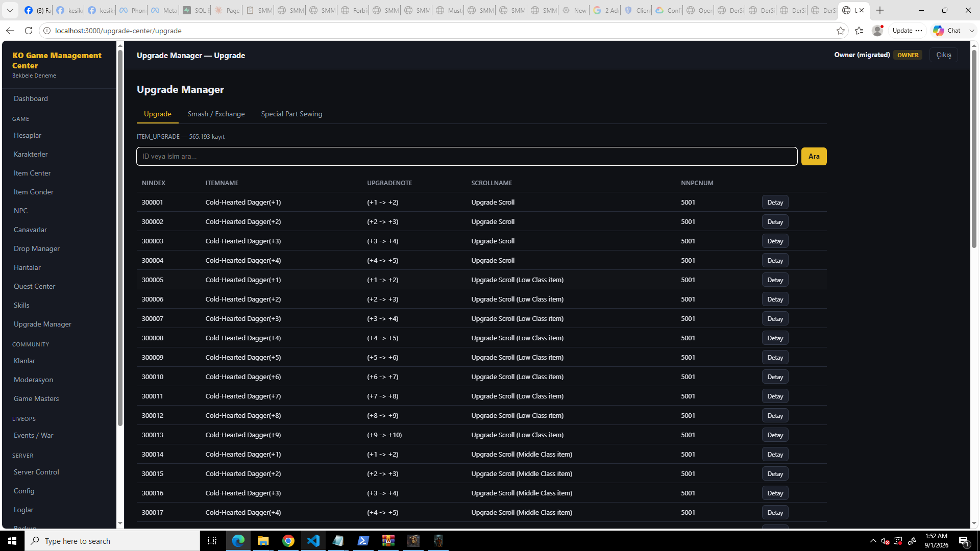
Task: Open the browser profile avatar
Action: point(877,31)
